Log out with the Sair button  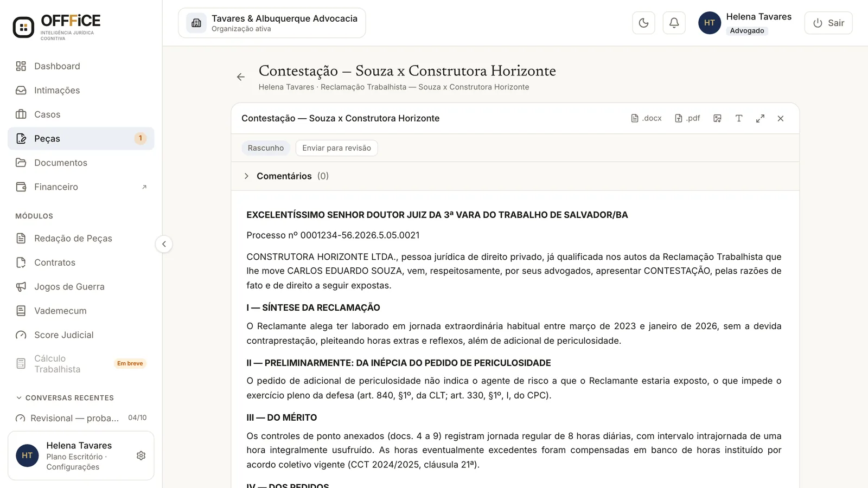[828, 23]
